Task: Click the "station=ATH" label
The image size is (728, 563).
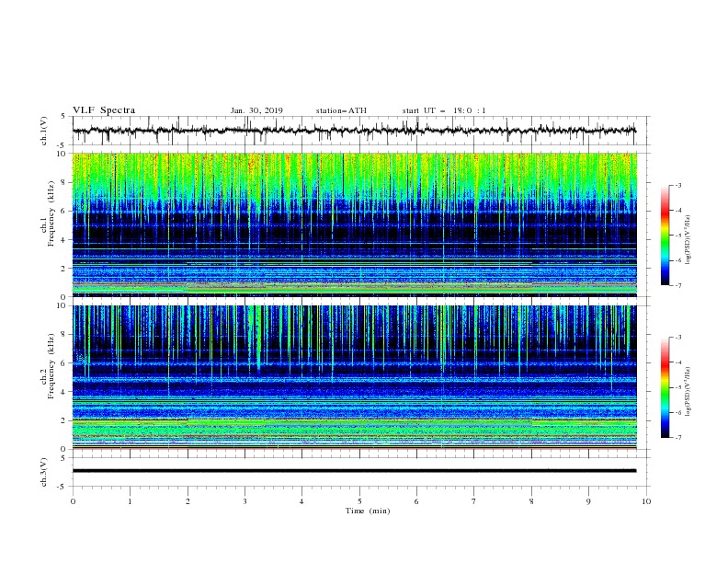Action: tap(341, 110)
